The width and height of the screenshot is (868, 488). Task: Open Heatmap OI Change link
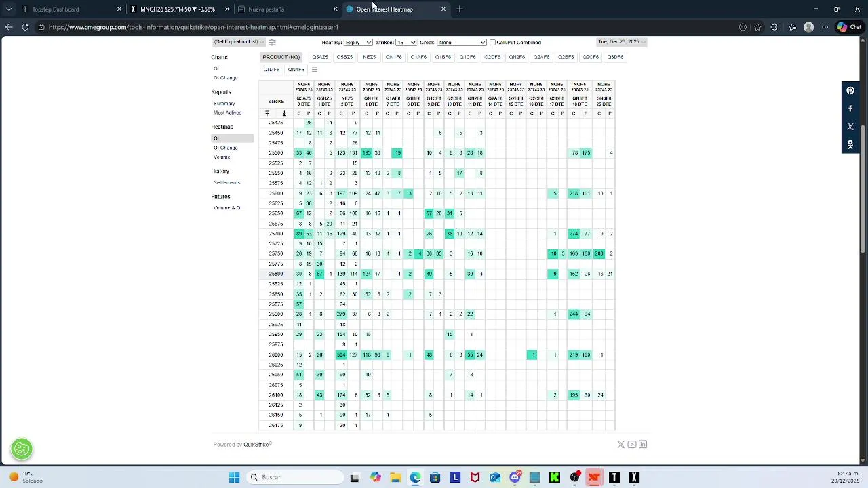pos(226,148)
